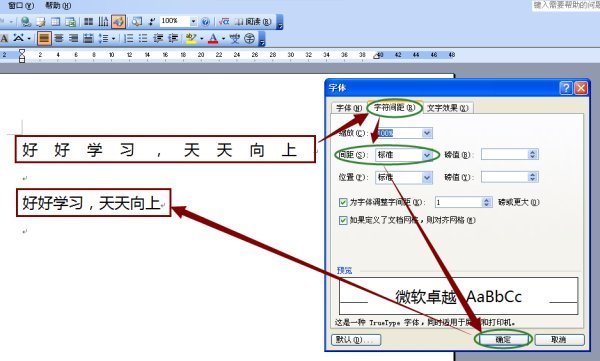Switch to the 字体(N) tab
600x361 pixels.
click(349, 108)
